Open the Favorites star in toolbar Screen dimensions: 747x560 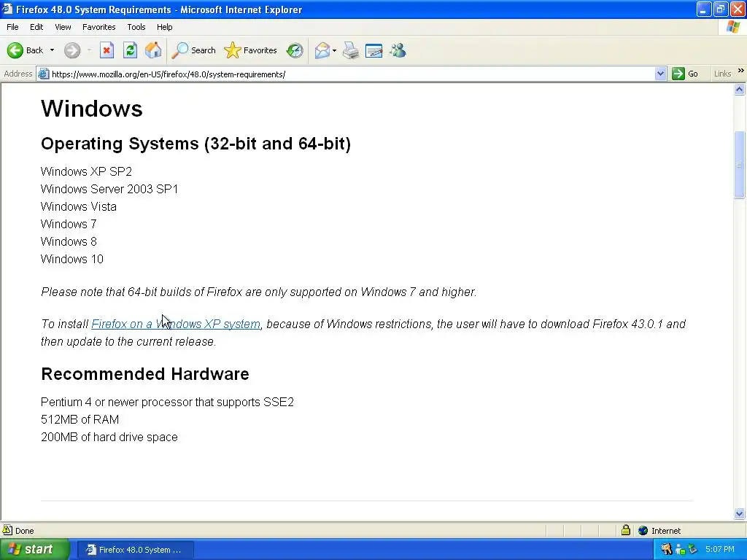coord(251,50)
